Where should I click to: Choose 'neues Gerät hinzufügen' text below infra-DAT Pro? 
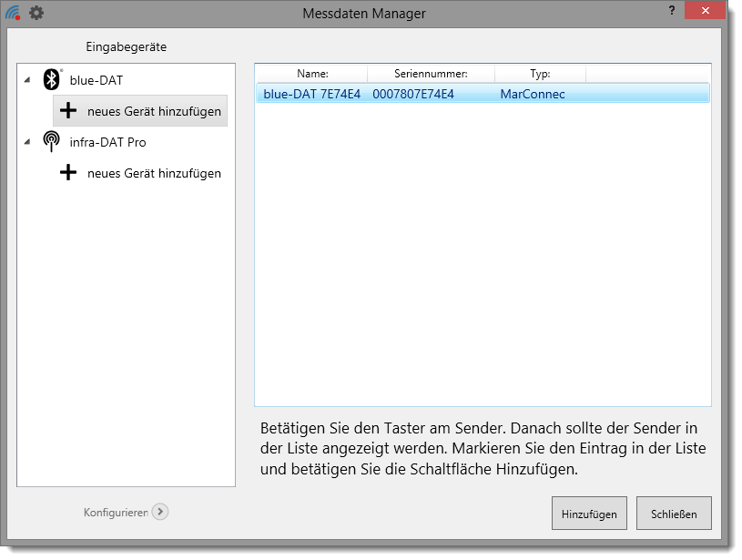(x=154, y=173)
